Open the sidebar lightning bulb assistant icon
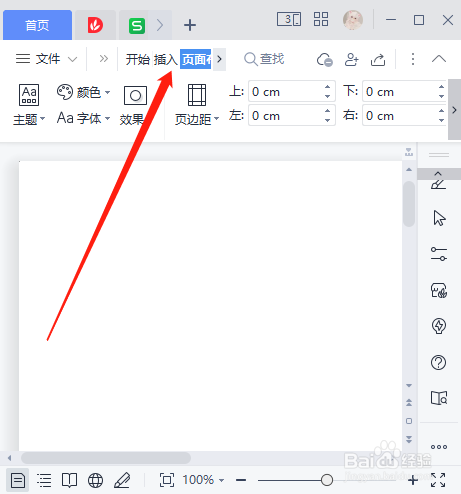 point(439,326)
